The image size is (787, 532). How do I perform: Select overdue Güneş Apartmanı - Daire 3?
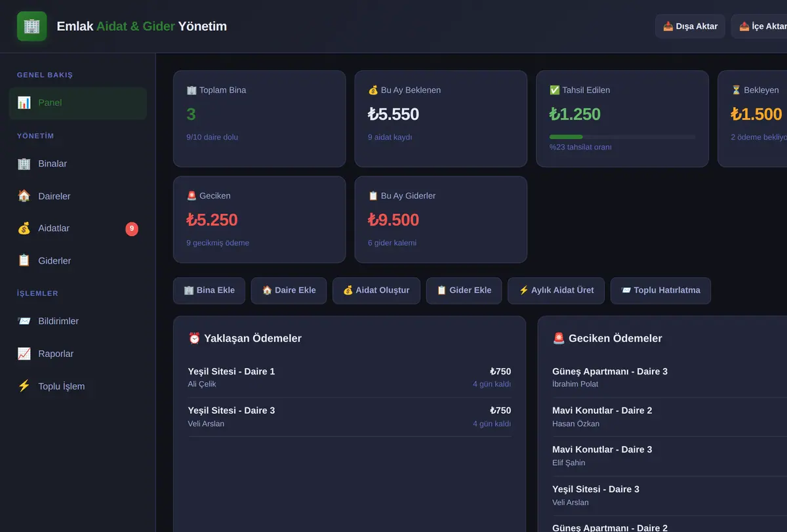(x=670, y=377)
